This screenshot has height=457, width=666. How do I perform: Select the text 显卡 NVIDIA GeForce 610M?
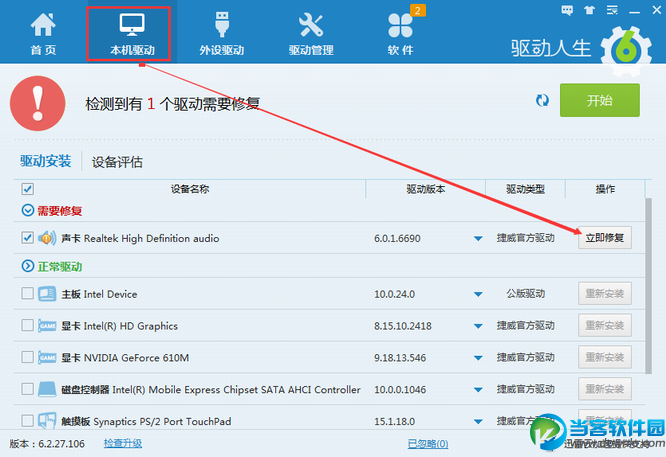tap(125, 358)
